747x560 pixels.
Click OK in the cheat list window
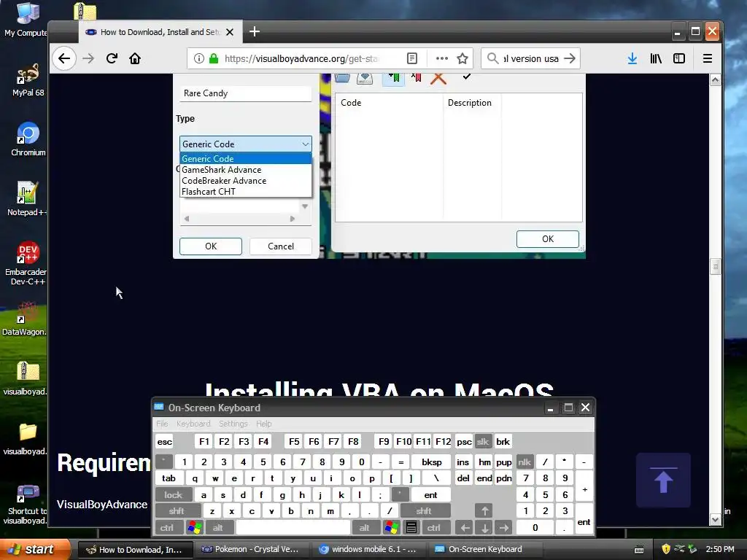point(548,239)
